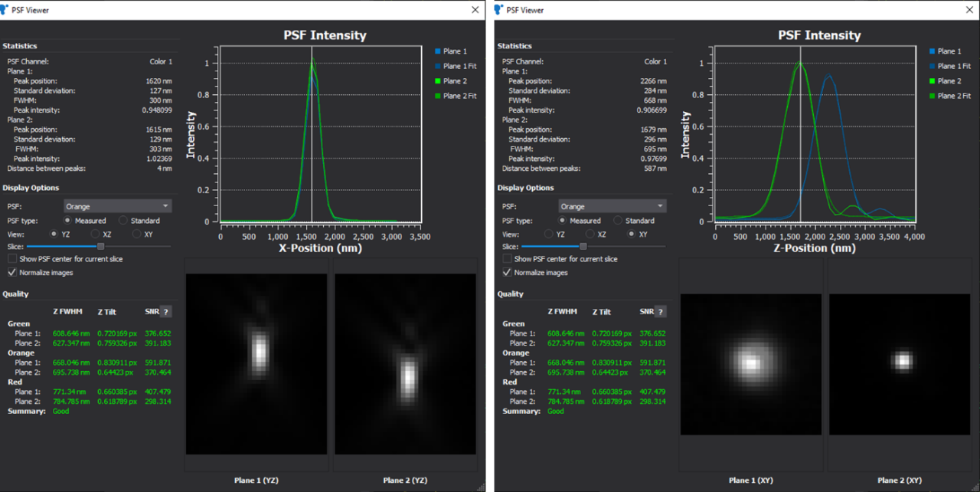Click the SNR help question mark in left window
Screen dimensions: 980x492
[x=166, y=311]
